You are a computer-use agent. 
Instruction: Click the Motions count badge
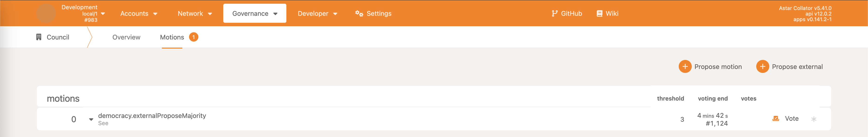pos(193,37)
